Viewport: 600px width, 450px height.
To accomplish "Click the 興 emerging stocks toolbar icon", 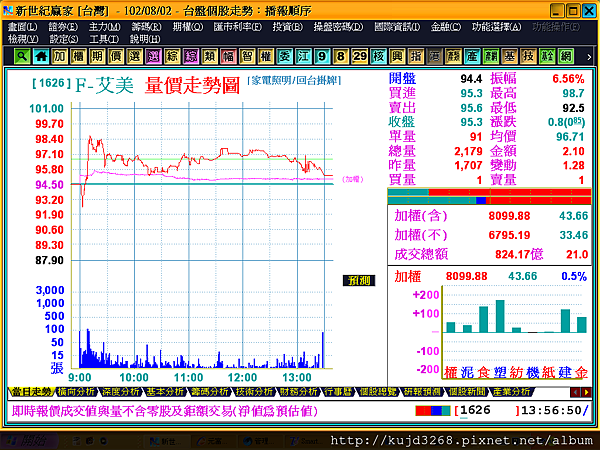I will point(397,57).
